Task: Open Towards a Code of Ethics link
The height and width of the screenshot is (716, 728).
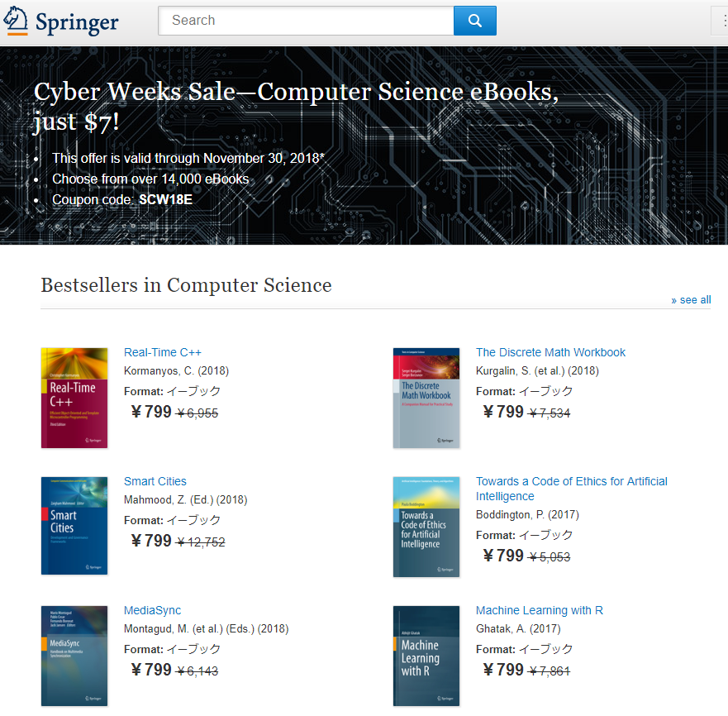Action: tap(572, 489)
